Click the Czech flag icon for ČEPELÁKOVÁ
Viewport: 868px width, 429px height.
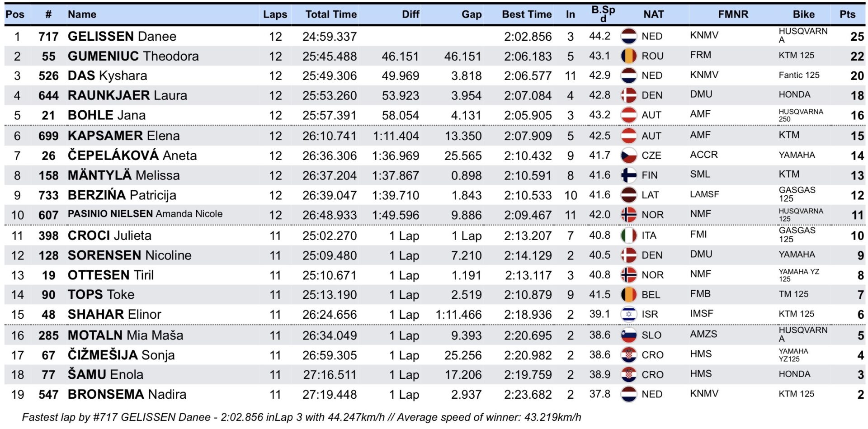[x=628, y=156]
